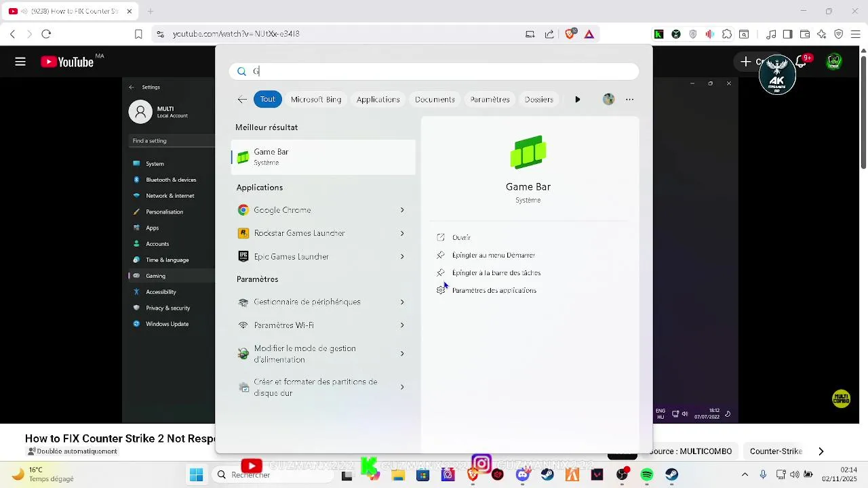The image size is (868, 488).
Task: Bookmark this page icon
Action: tap(138, 34)
